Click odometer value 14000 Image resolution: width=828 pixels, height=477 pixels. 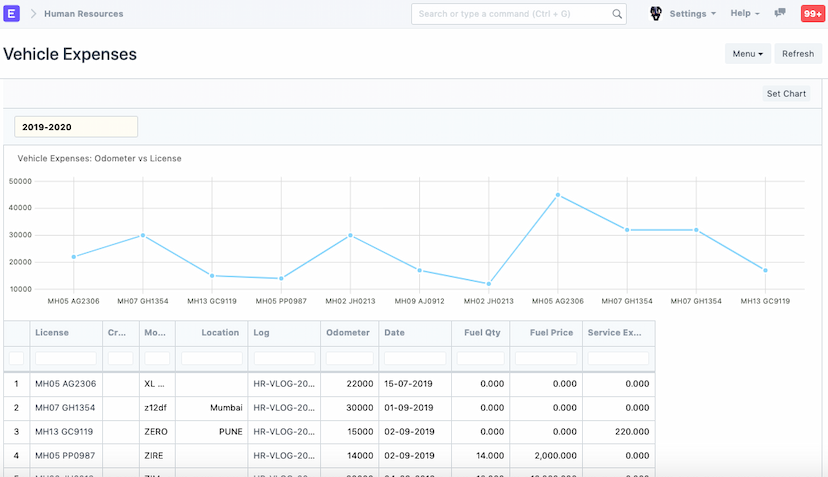point(350,455)
